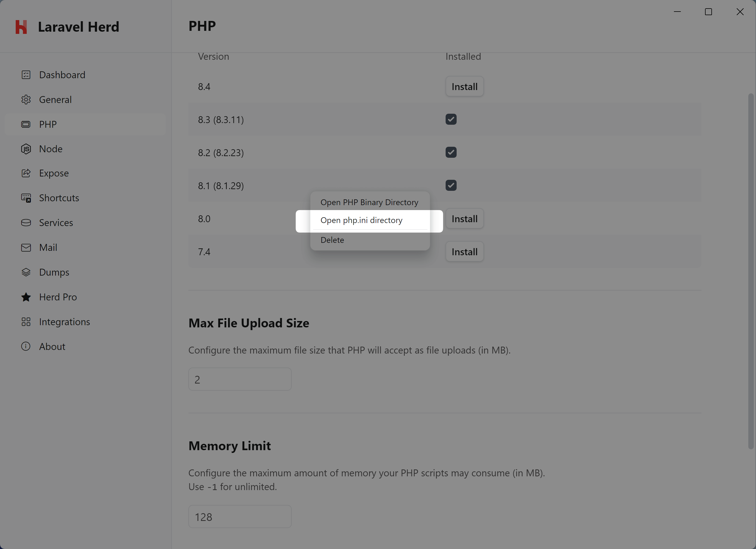Click the About sidebar item
The height and width of the screenshot is (549, 756).
point(52,346)
